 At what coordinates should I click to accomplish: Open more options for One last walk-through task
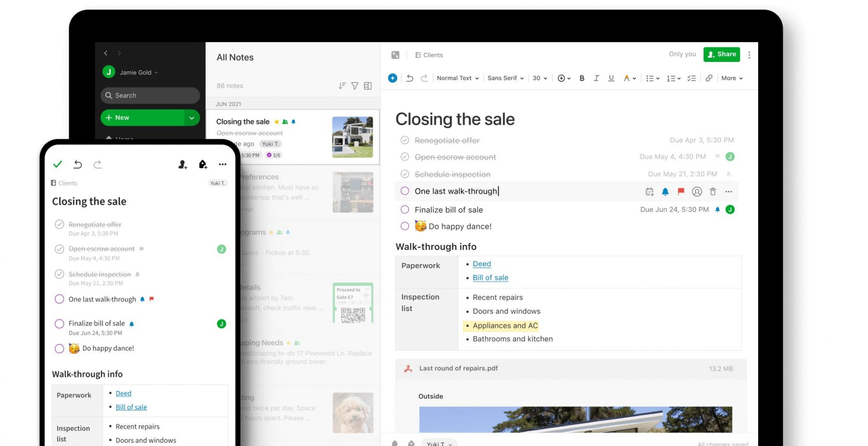tap(729, 192)
